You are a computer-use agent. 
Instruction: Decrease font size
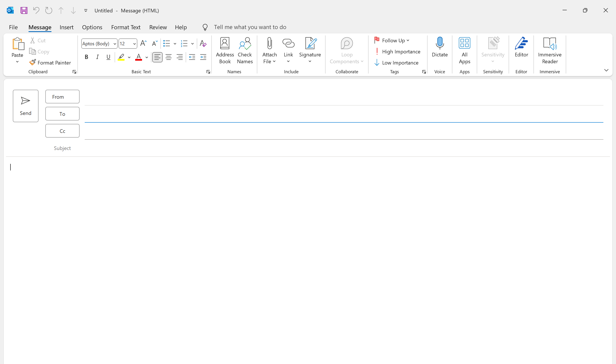coord(155,44)
